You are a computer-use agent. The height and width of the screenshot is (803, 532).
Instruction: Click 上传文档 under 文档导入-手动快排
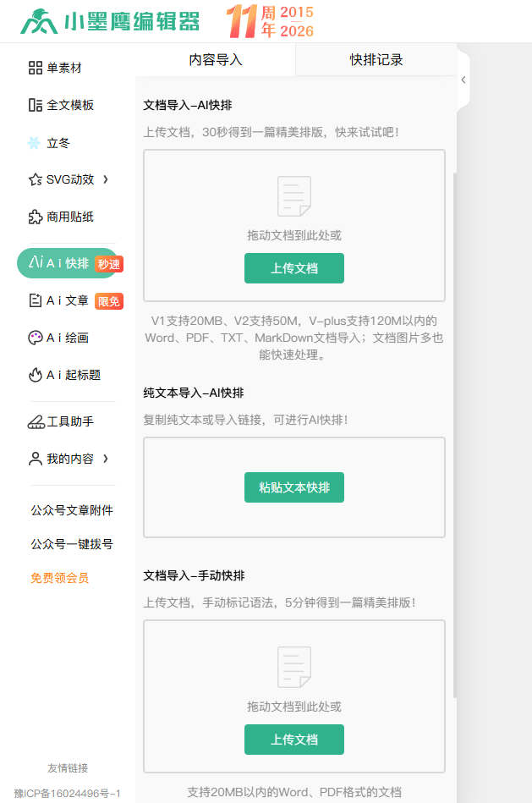pyautogui.click(x=293, y=739)
